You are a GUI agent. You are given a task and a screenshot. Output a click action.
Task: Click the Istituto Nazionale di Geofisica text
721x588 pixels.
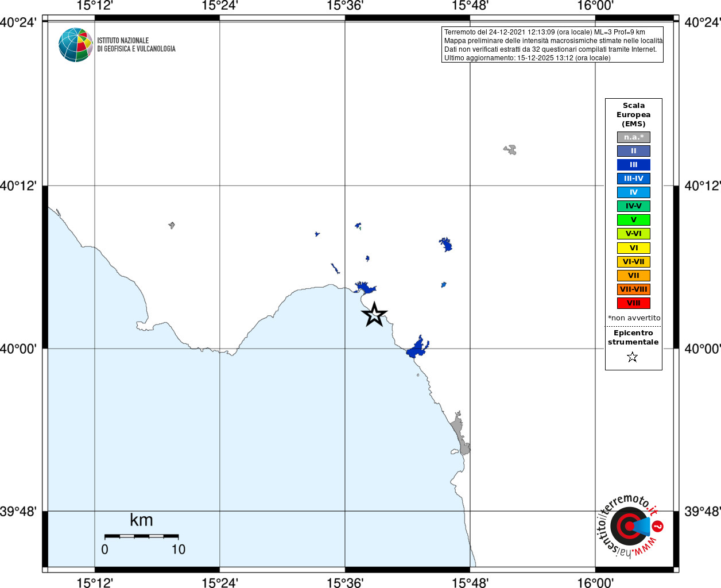tap(136, 45)
